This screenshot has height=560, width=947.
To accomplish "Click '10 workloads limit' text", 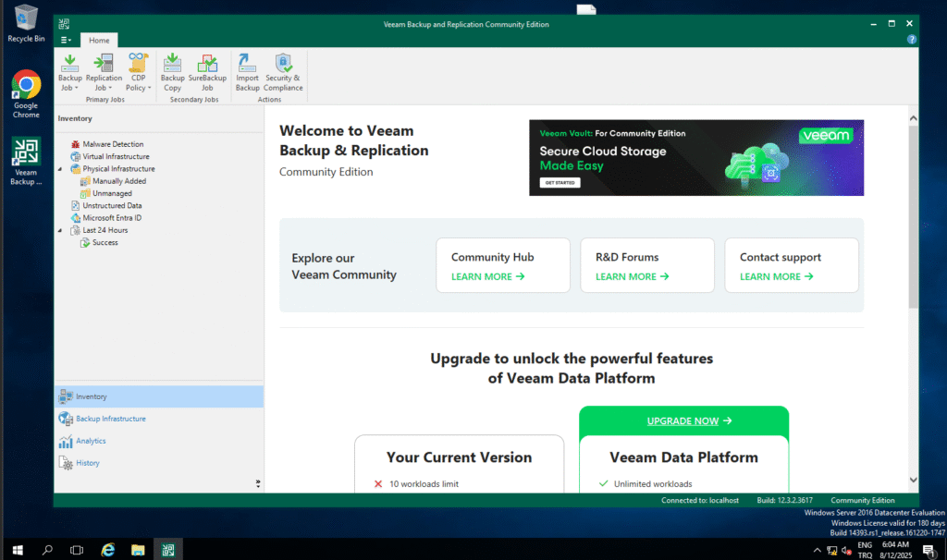I will tap(424, 484).
